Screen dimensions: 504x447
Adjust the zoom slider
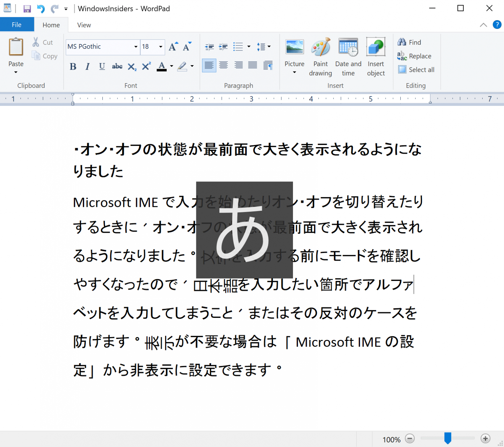[448, 437]
